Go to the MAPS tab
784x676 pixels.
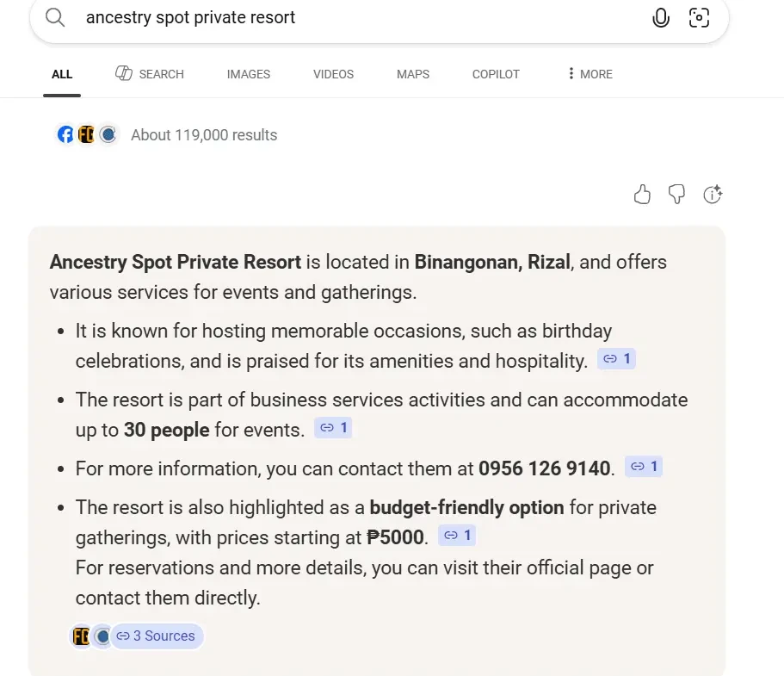(413, 74)
